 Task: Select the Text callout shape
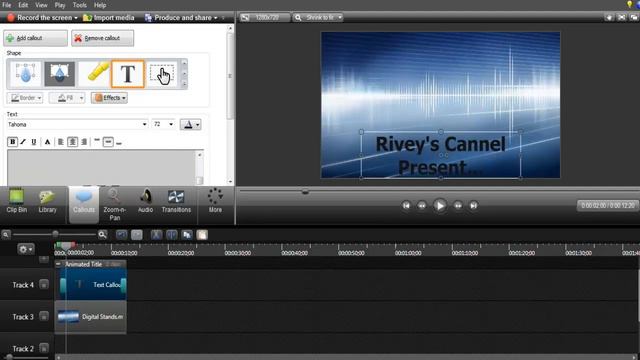click(x=128, y=74)
